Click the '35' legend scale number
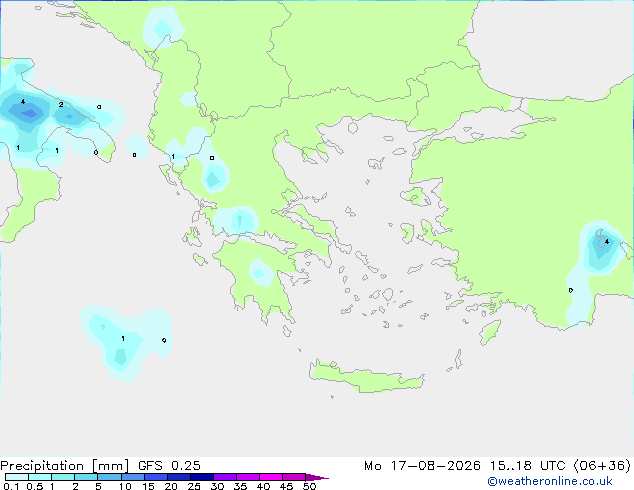The height and width of the screenshot is (490, 634). 240,486
